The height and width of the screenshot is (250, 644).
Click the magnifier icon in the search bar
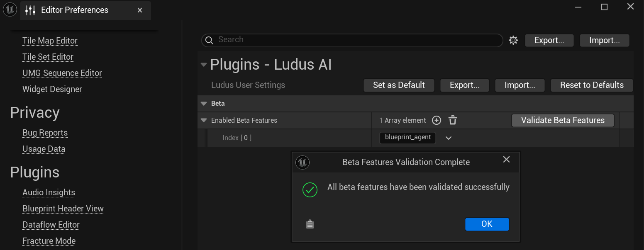coord(209,40)
